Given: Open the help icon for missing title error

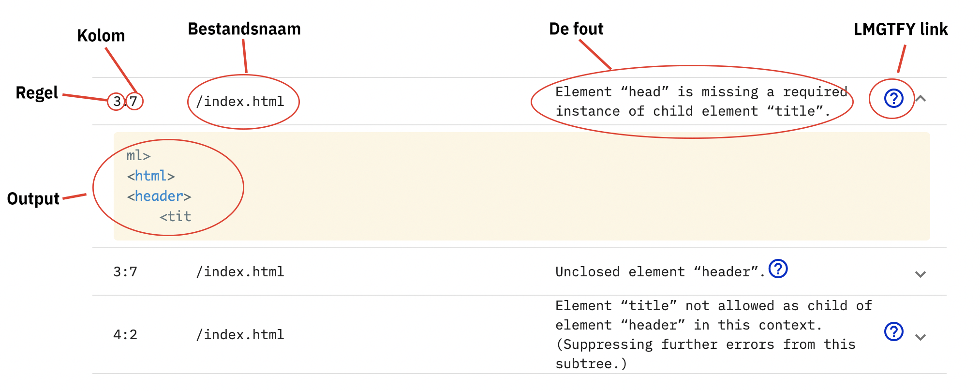Looking at the screenshot, I should (893, 98).
